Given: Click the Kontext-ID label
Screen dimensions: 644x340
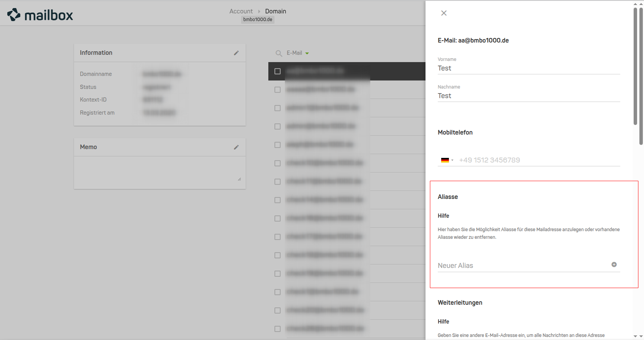Looking at the screenshot, I should click(x=93, y=100).
